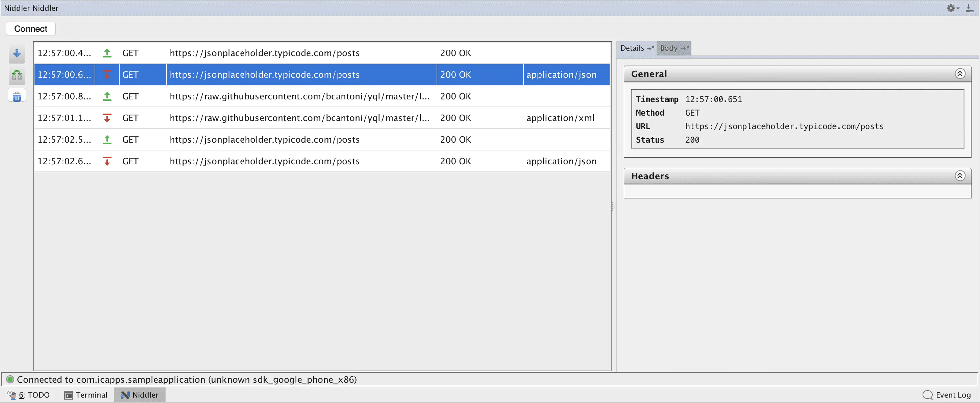
Task: Click the trash can clear-list icon
Action: click(x=17, y=96)
